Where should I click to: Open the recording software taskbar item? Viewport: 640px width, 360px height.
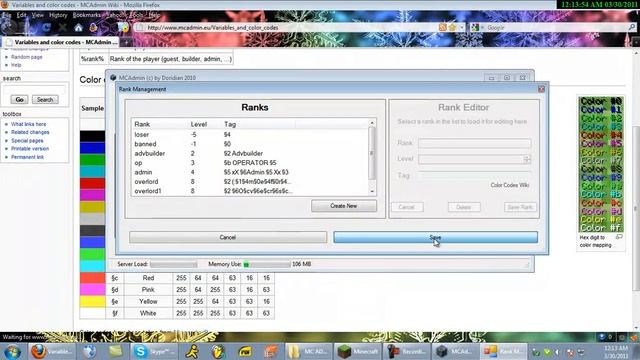click(x=406, y=351)
